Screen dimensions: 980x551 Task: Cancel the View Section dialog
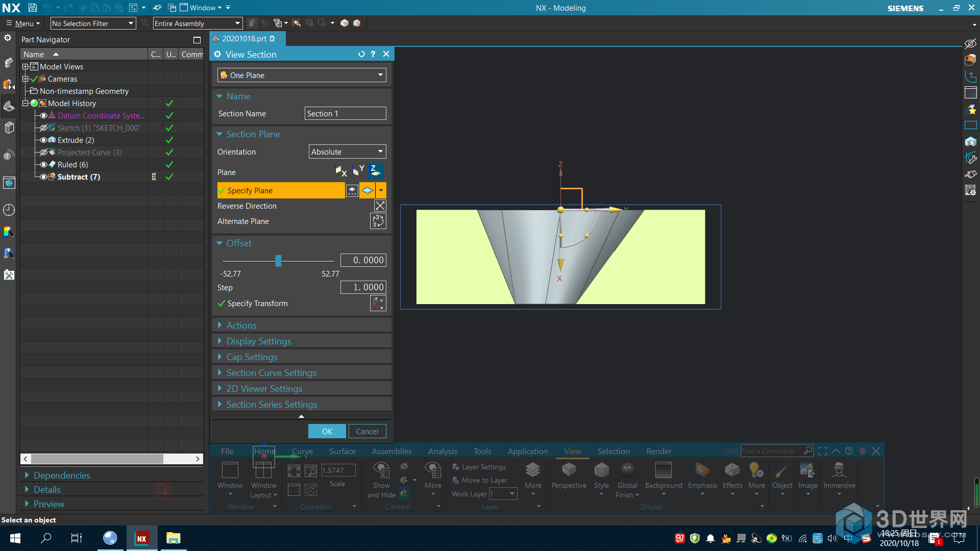coord(367,432)
